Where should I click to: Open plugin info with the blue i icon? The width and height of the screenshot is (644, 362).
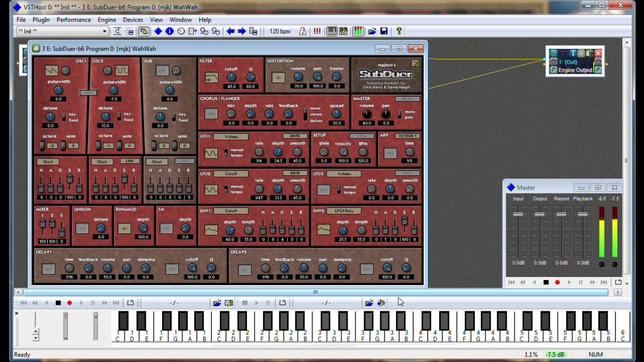click(170, 31)
